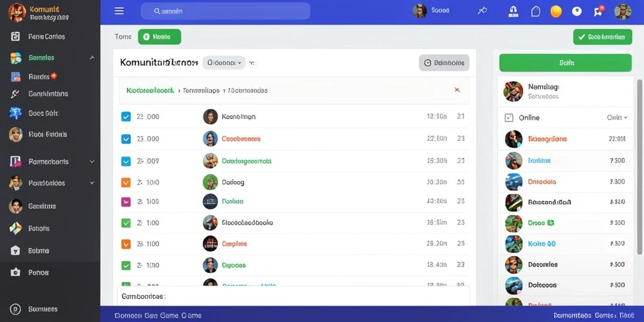644x322 pixels.
Task: Click the green checkmark button at top right
Action: pyautogui.click(x=602, y=37)
